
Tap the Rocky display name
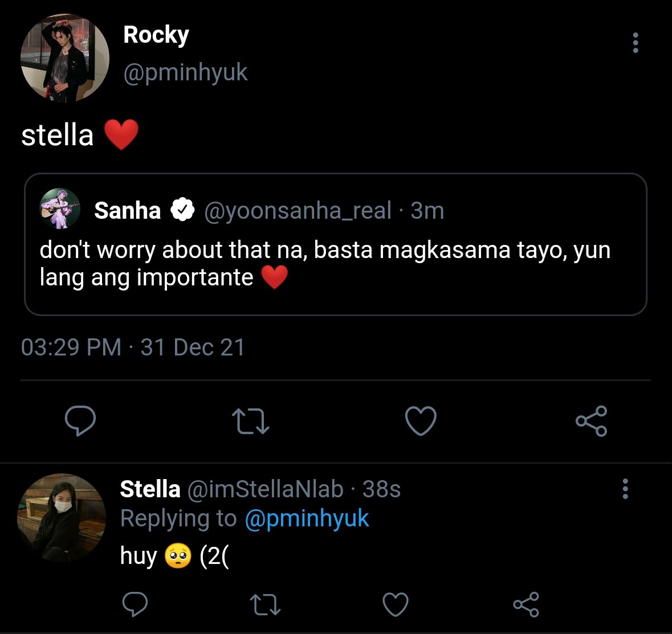(156, 35)
